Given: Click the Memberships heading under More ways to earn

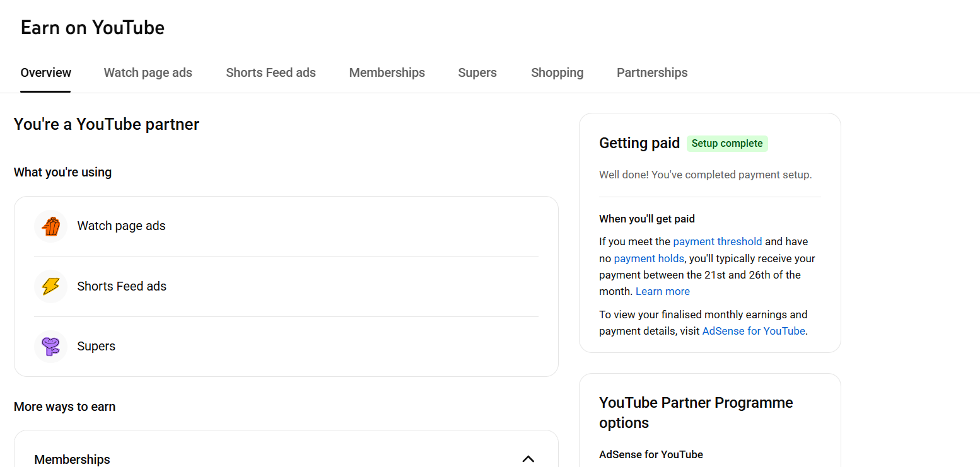Looking at the screenshot, I should pos(73,459).
